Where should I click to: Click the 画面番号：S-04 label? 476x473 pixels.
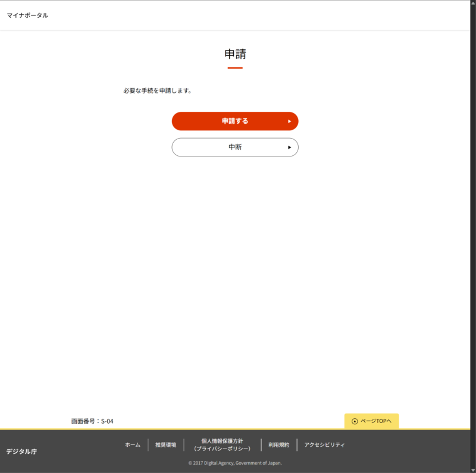[92, 421]
